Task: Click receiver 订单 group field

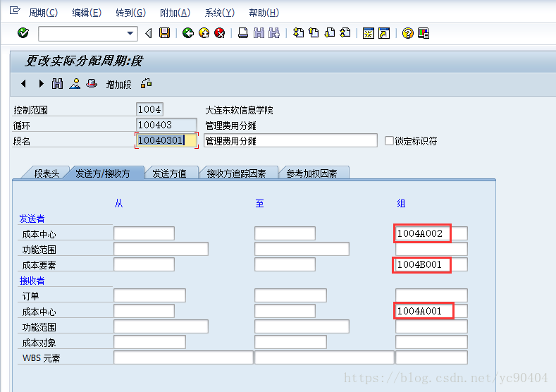Action: (x=431, y=295)
